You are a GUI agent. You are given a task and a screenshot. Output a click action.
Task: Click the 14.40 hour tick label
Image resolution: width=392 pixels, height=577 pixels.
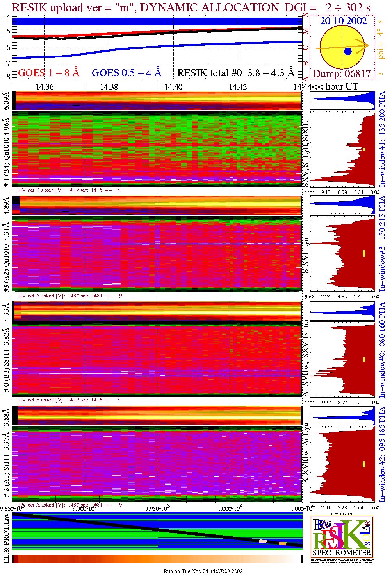click(x=173, y=87)
